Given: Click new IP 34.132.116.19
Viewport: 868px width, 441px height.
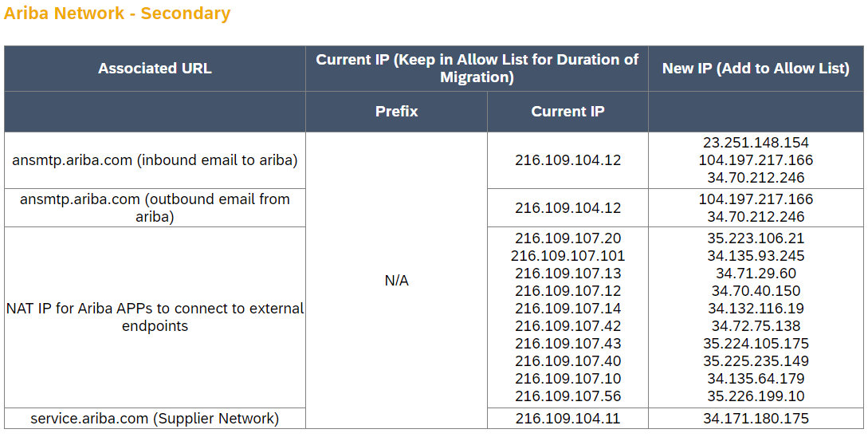Looking at the screenshot, I should pyautogui.click(x=756, y=309).
